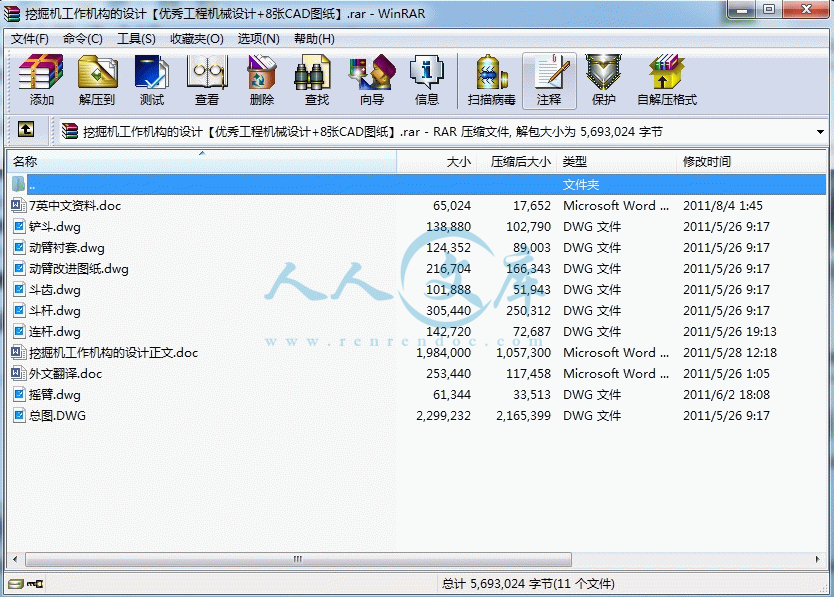834x597 pixels.
Task: Click the 保护 (Protect) shield icon
Action: tap(604, 72)
